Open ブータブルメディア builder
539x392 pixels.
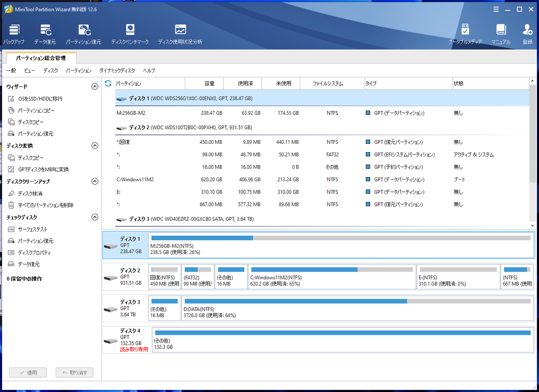tap(465, 34)
